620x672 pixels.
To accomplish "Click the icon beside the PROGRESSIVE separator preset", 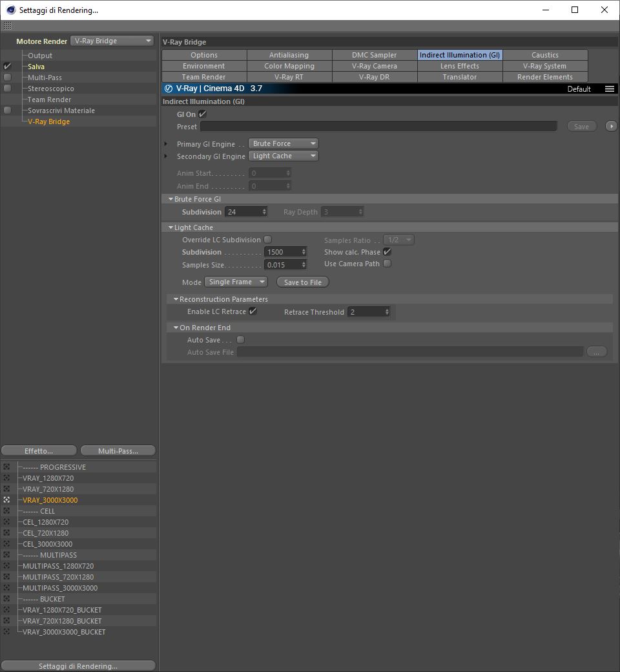I will [x=6, y=467].
